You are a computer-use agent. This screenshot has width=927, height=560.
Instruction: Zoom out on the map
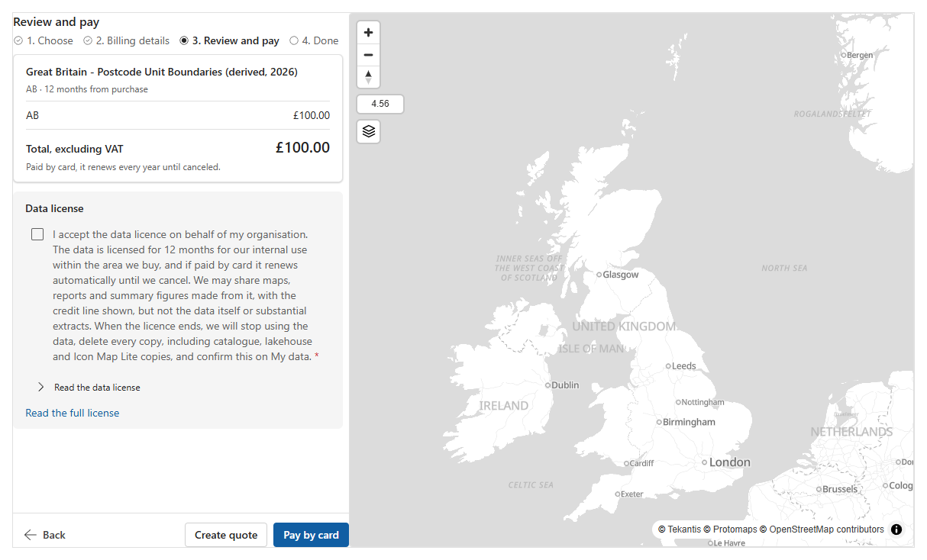tap(368, 55)
